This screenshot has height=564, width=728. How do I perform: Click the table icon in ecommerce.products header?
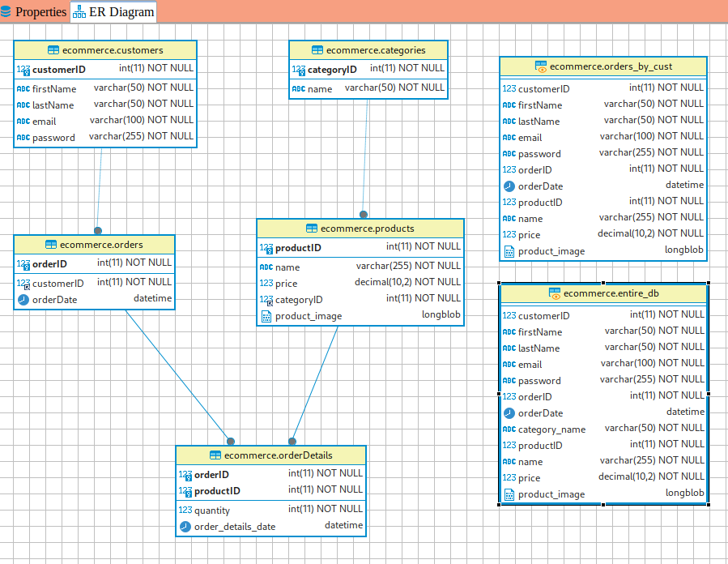pos(312,229)
